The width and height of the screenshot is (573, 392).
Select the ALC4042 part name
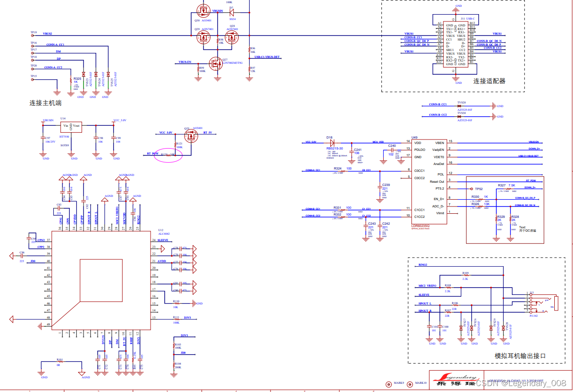(x=163, y=233)
